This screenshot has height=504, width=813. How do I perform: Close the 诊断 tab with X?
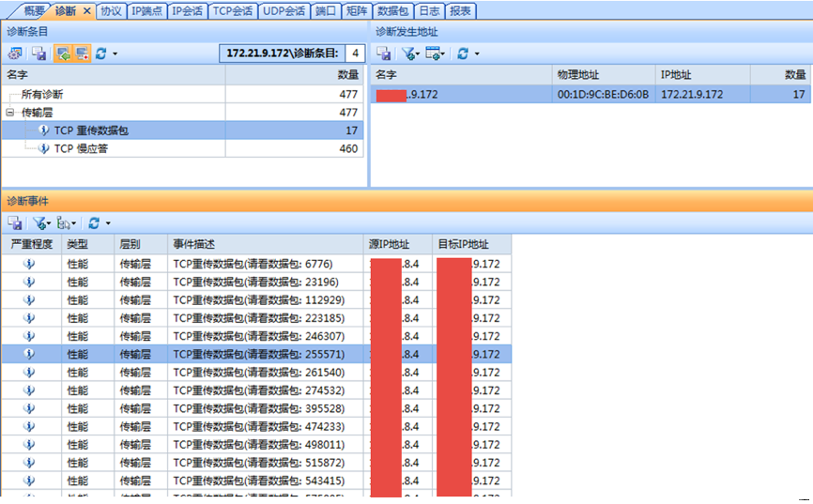pyautogui.click(x=87, y=11)
